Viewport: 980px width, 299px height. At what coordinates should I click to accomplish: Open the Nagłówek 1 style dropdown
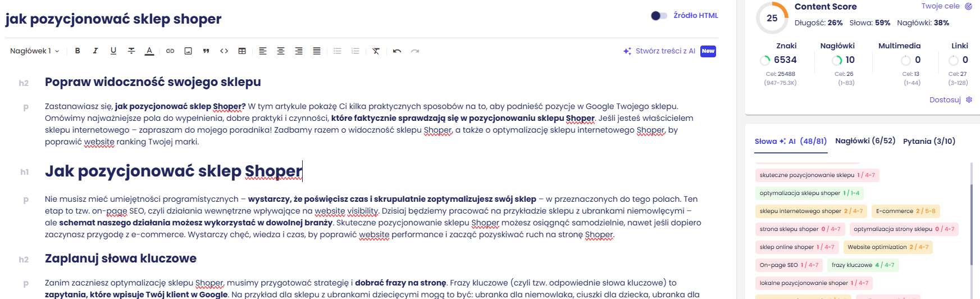[35, 51]
